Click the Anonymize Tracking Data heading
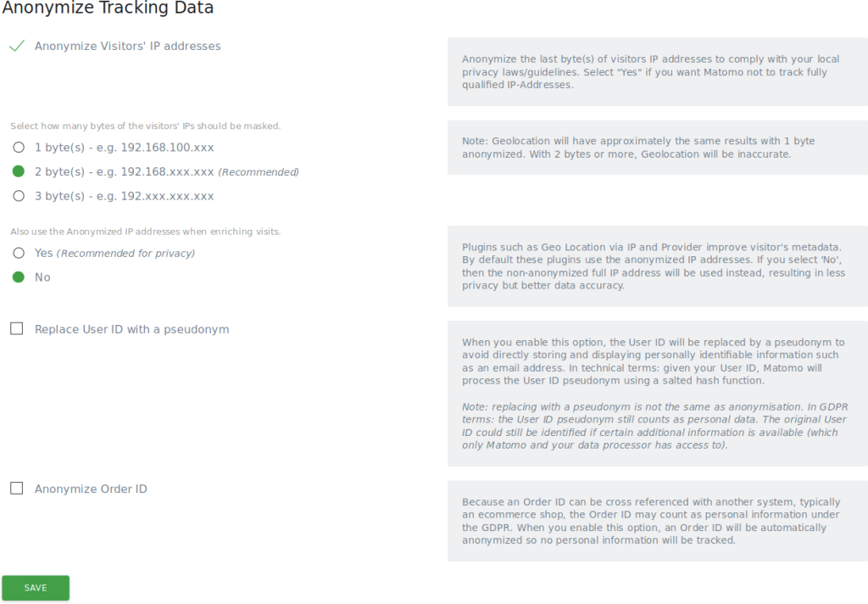 click(x=110, y=8)
